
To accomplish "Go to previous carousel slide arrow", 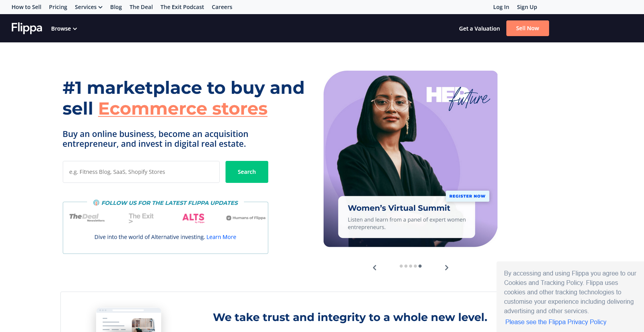I will click(375, 268).
